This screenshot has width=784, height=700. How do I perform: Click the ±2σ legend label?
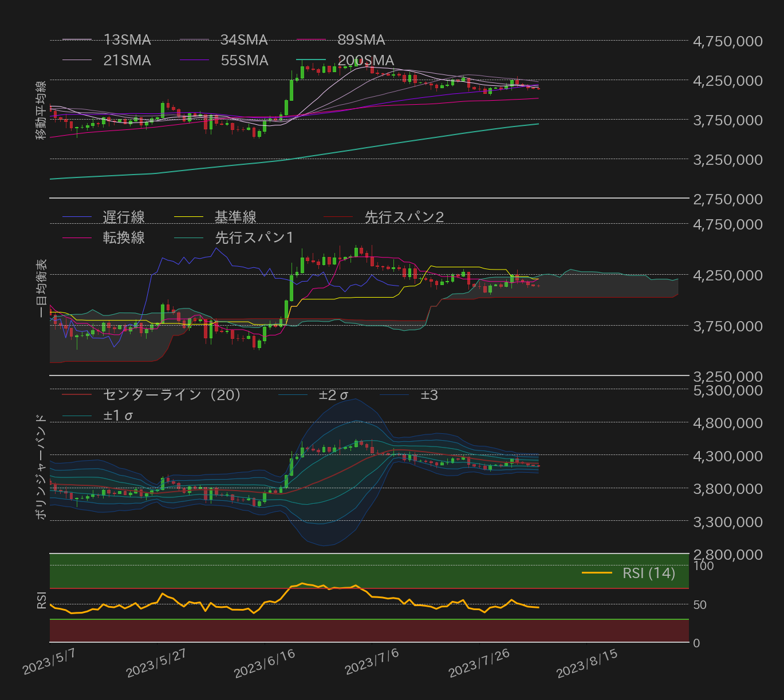(334, 395)
